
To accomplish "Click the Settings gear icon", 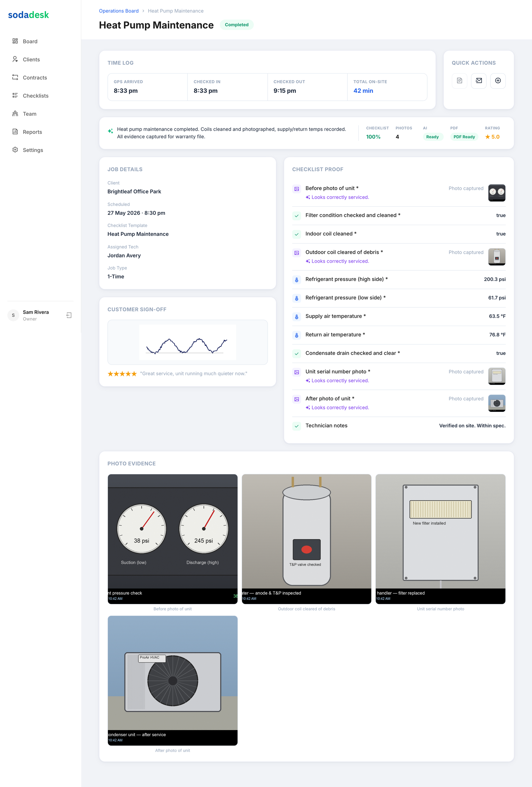I will click(15, 150).
